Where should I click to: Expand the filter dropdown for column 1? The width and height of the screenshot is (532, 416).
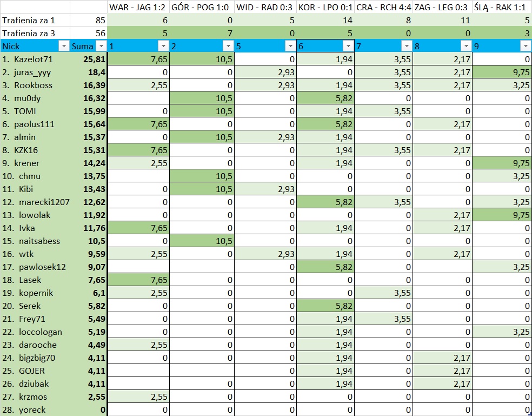(x=162, y=47)
